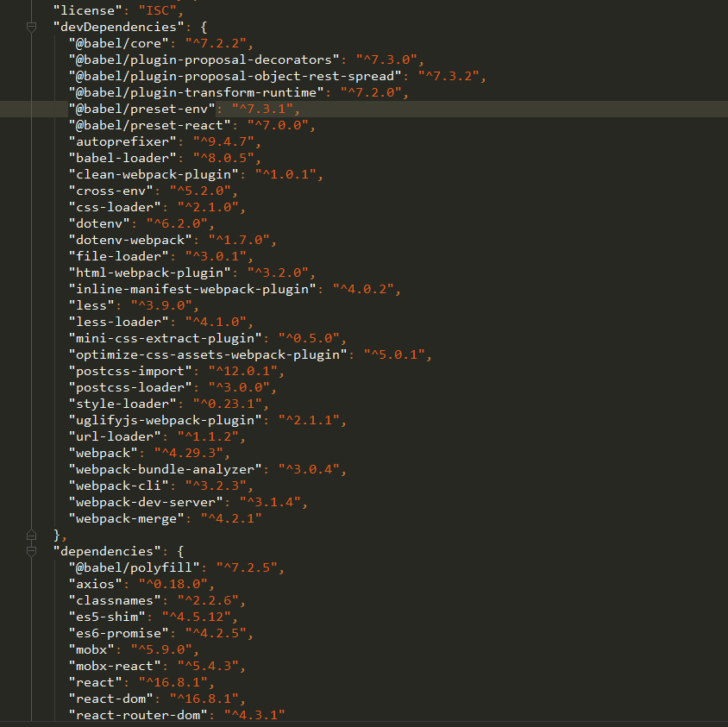Click the "^4.5.12" es5-shim version
This screenshot has height=727, width=728.
(x=197, y=617)
